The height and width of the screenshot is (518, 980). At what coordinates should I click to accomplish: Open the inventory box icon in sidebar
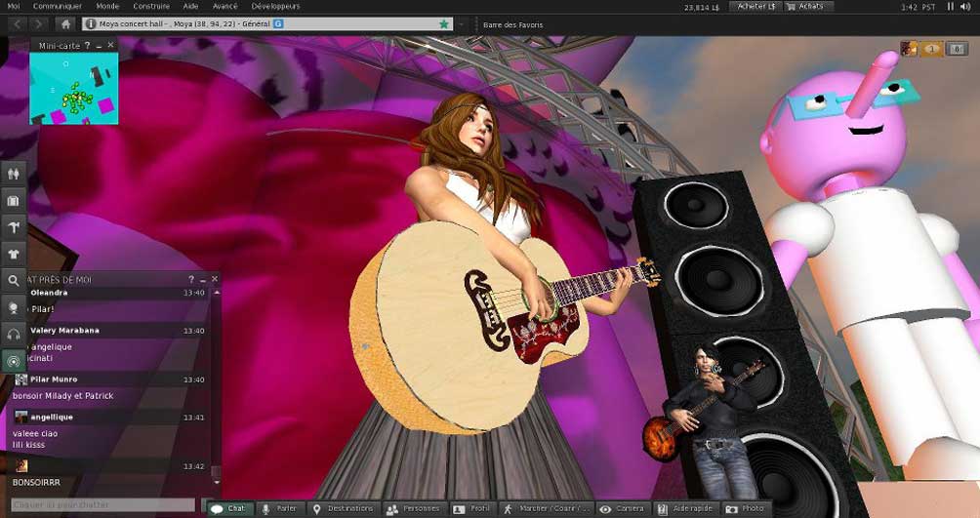[x=14, y=200]
